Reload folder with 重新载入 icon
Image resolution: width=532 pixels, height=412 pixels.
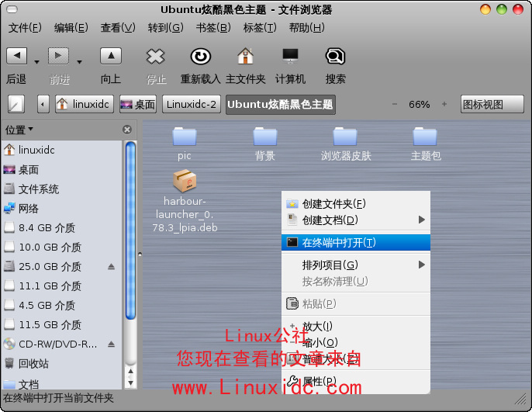click(x=201, y=57)
